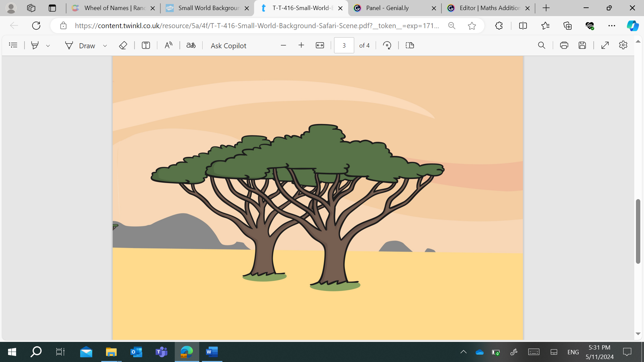Switch to Wheel of Names tab
Screen dimensions: 644x362
coord(110,8)
